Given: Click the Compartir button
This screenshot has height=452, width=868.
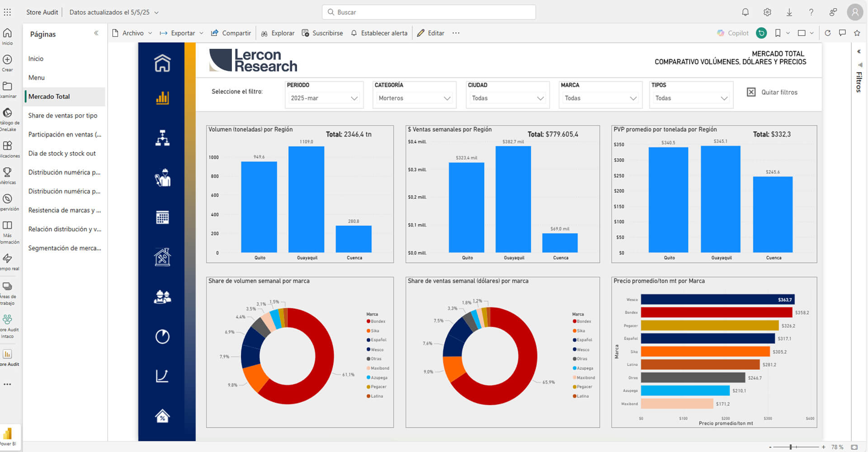Looking at the screenshot, I should [x=231, y=33].
